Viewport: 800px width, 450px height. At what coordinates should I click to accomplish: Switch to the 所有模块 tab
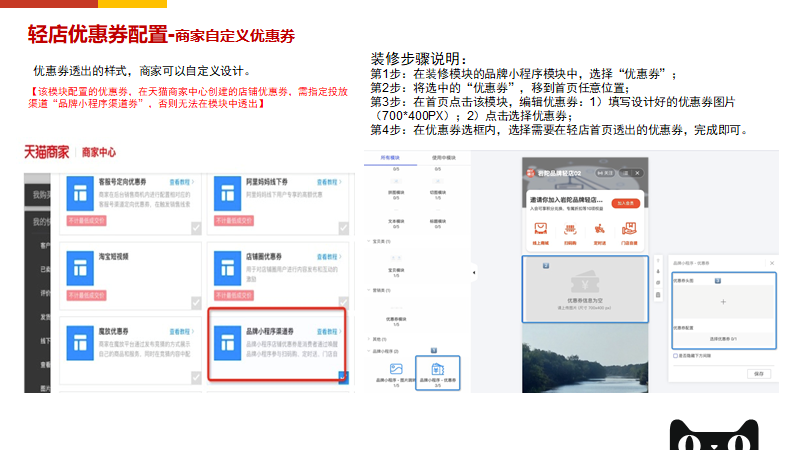(390, 158)
